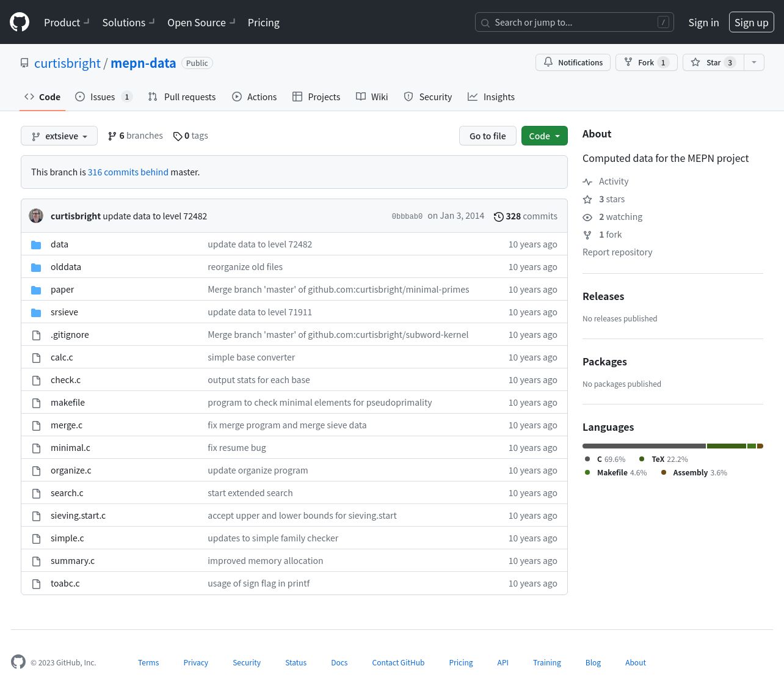Click the commit hash 0bbbab0
This screenshot has height=699, width=784.
407,216
